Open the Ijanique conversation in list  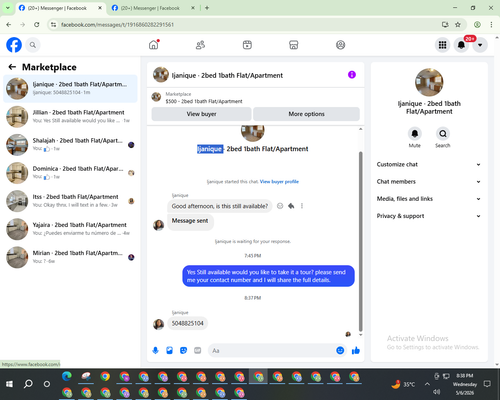(x=70, y=88)
